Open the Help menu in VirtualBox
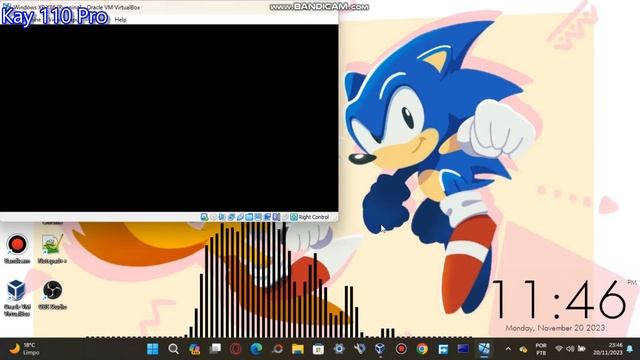 (120, 20)
